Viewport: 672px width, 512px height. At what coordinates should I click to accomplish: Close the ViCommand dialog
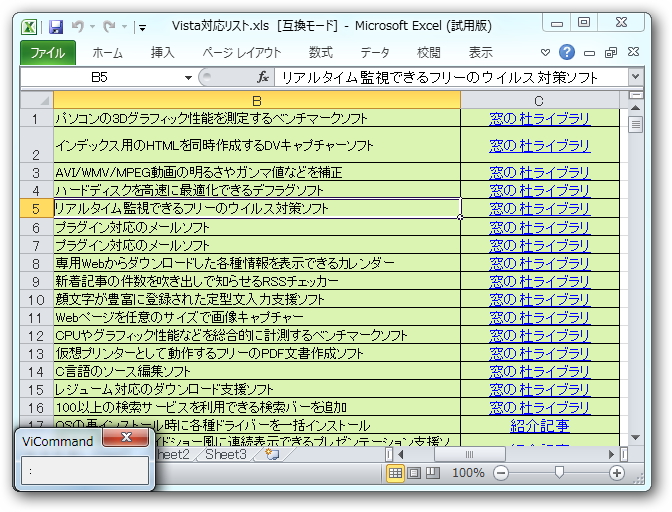point(126,437)
